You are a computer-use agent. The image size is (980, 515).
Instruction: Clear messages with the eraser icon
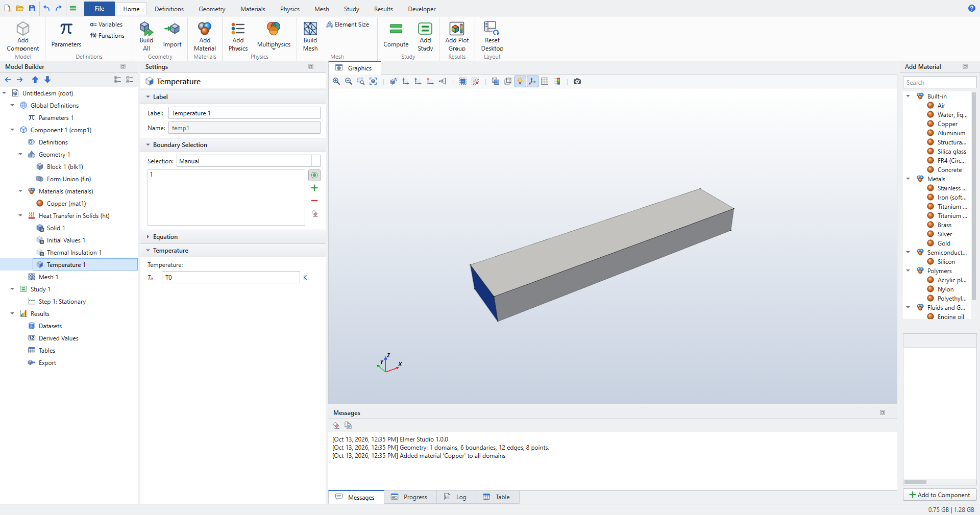336,425
